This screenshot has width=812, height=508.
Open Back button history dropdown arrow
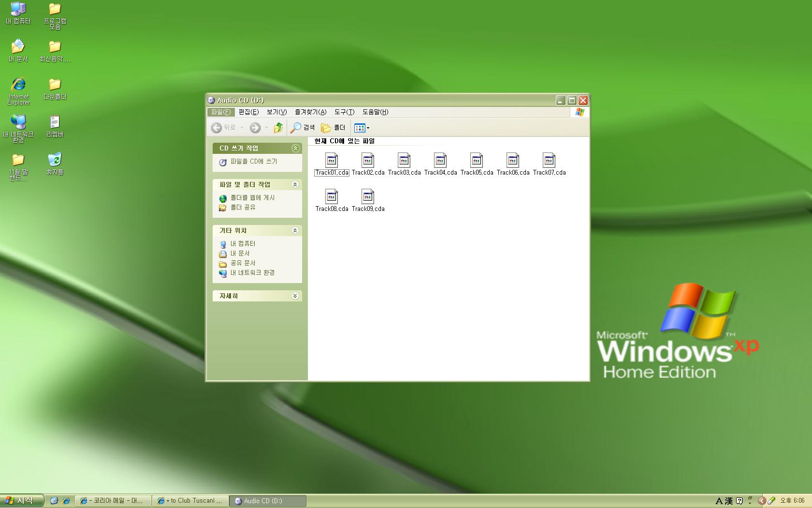pos(242,128)
